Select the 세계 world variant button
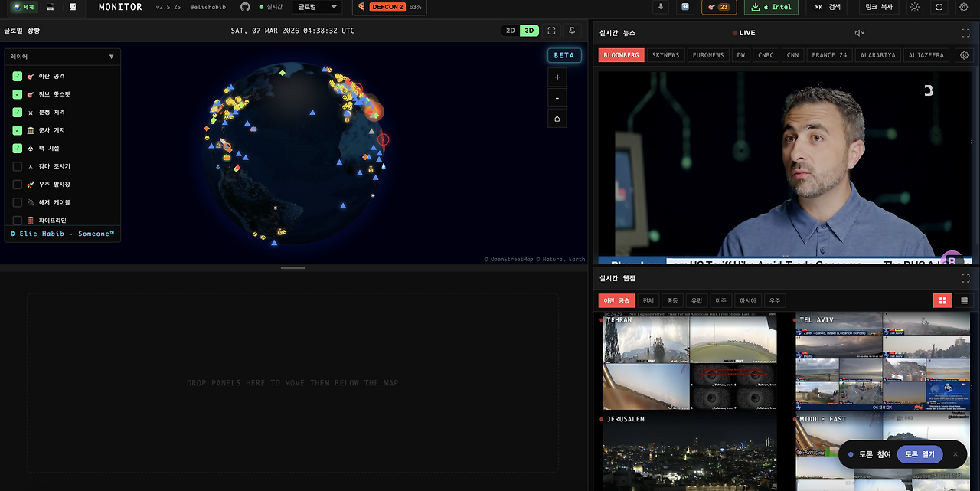Screen dimensions: 980x491 (24, 7)
